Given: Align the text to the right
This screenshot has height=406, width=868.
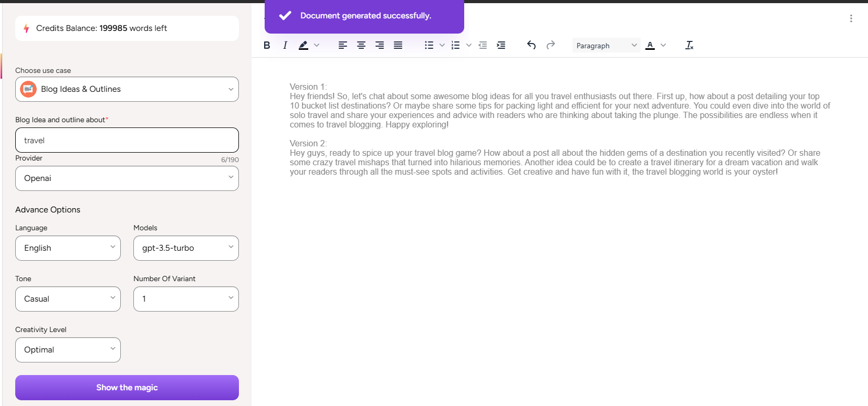Looking at the screenshot, I should point(380,46).
